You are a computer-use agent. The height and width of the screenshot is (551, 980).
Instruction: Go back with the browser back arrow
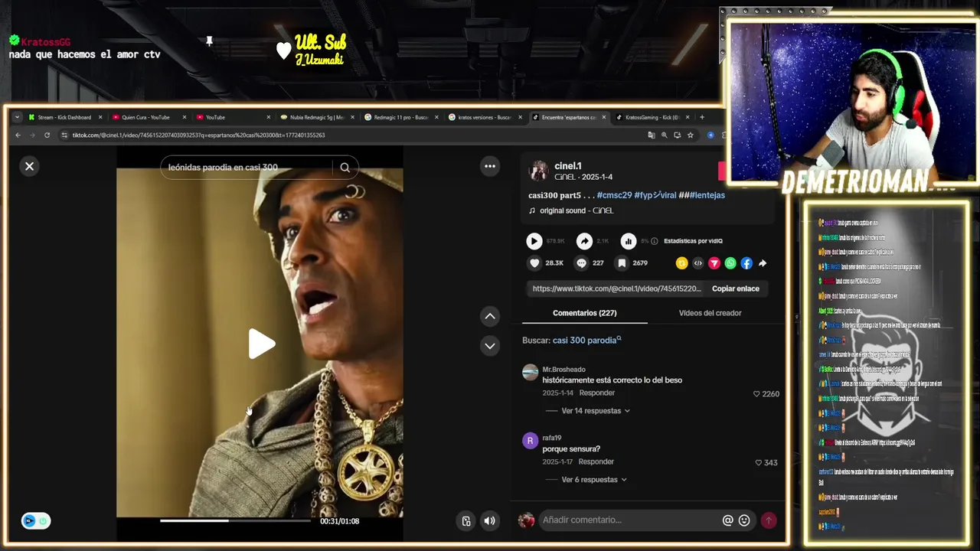pyautogui.click(x=18, y=135)
